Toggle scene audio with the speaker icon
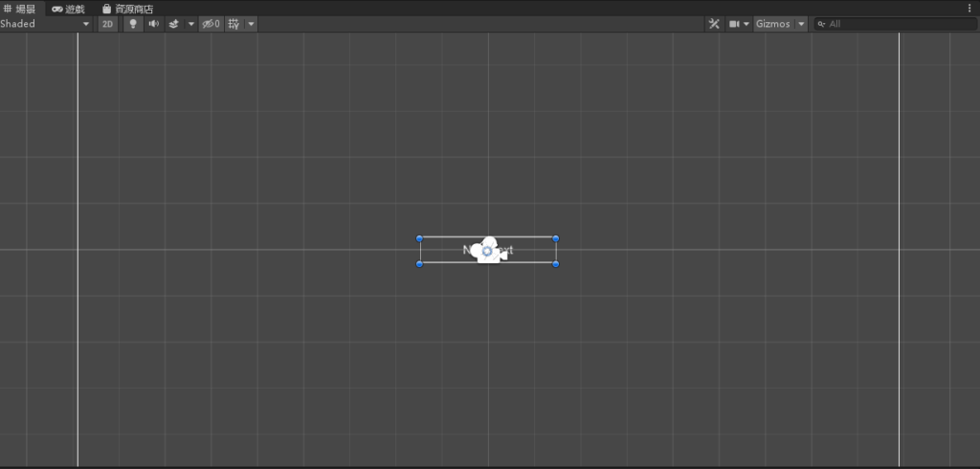The height and width of the screenshot is (469, 980). 153,24
